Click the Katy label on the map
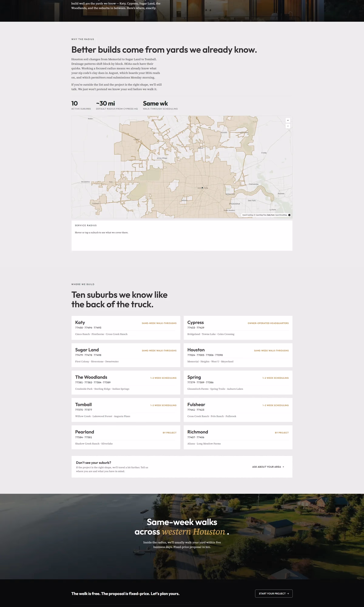Image resolution: width=364 pixels, height=607 pixels. pos(111,182)
